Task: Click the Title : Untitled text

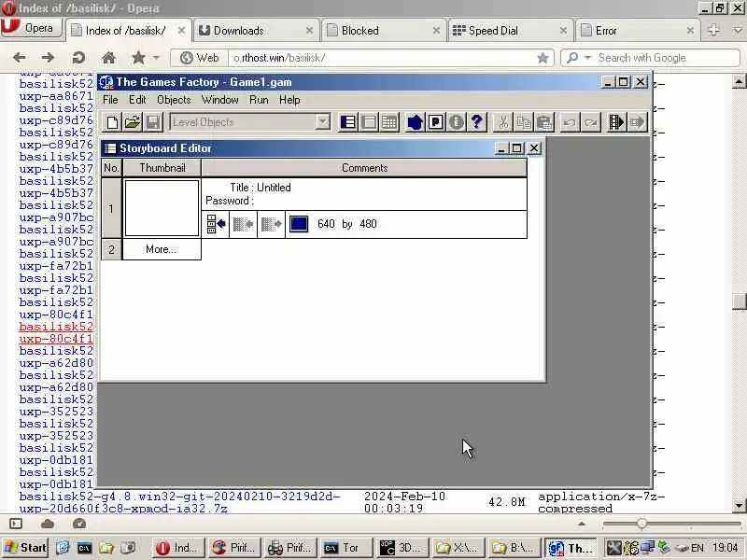Action: [x=261, y=188]
